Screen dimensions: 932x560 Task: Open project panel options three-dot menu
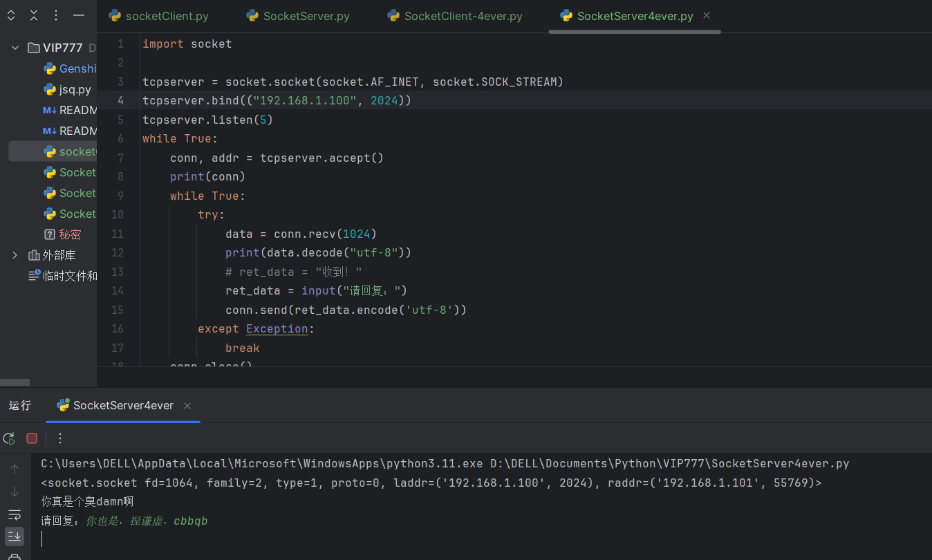pos(56,15)
